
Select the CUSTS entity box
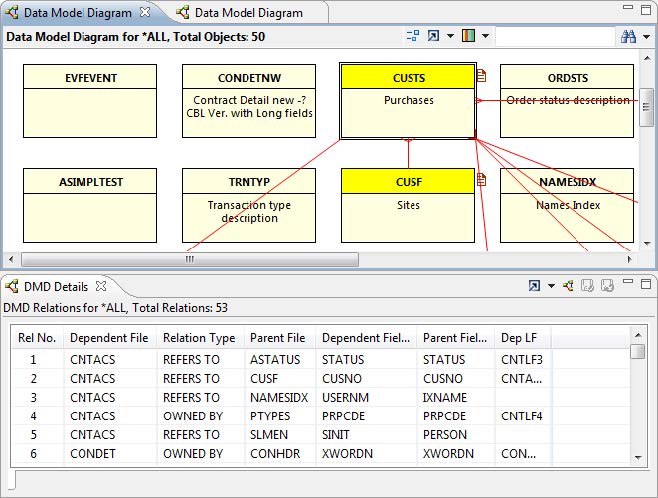coord(408,101)
